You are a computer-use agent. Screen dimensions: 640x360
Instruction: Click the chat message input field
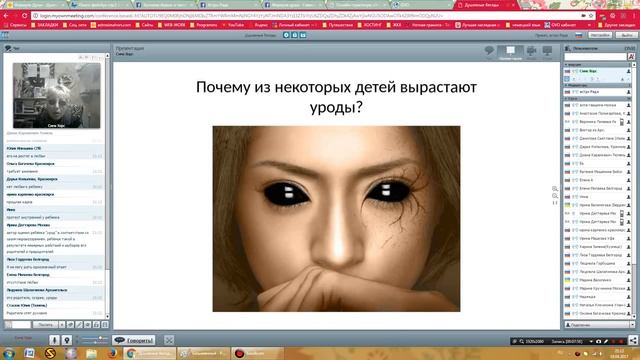pos(21,325)
